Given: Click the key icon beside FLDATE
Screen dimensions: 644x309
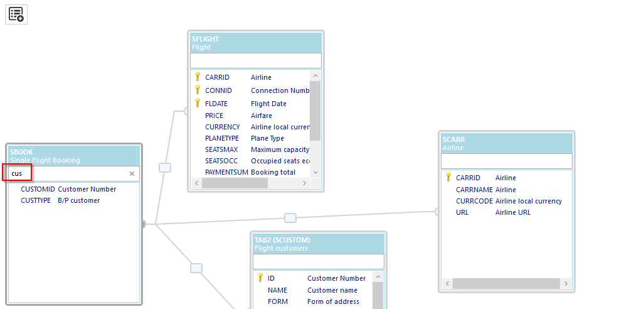Looking at the screenshot, I should pos(198,104).
